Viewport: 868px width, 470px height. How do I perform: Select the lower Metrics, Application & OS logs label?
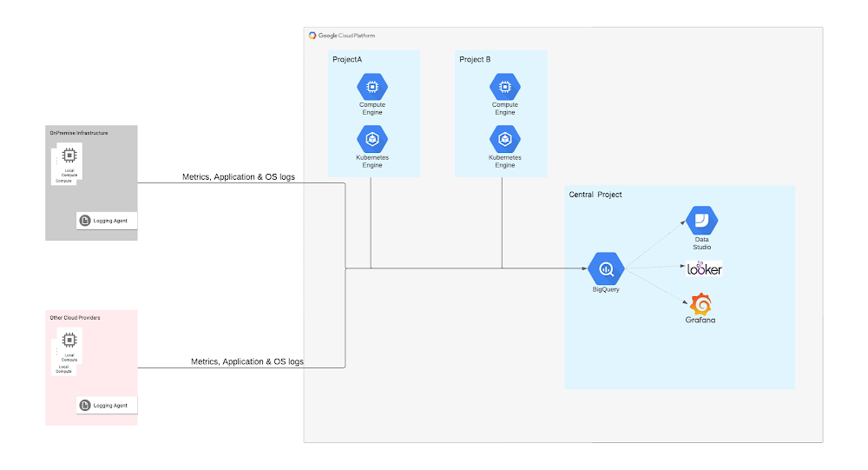247,361
